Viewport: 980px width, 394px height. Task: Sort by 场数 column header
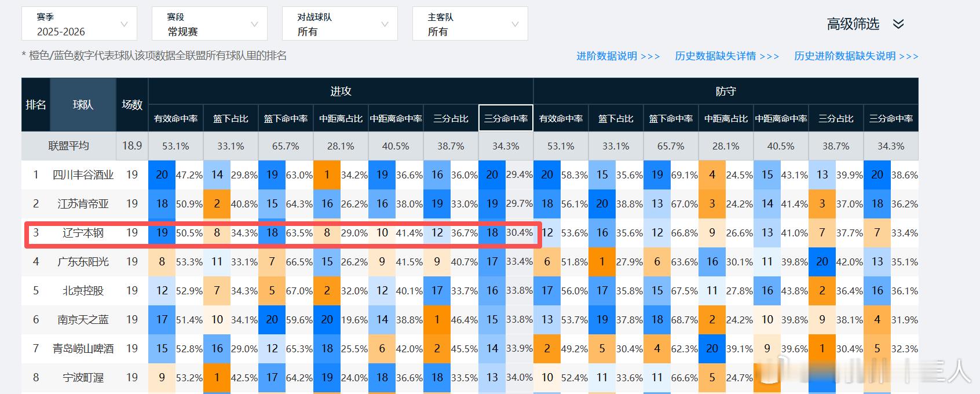point(132,105)
